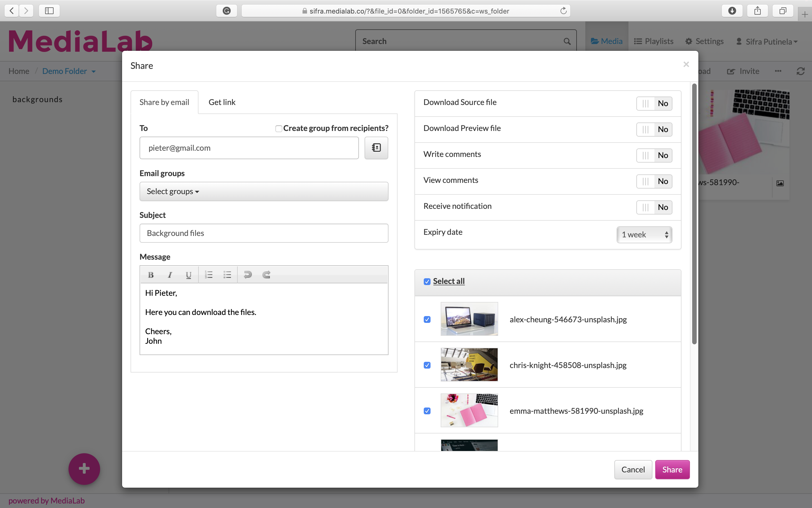
Task: Open the Select groups dropdown
Action: click(x=264, y=192)
